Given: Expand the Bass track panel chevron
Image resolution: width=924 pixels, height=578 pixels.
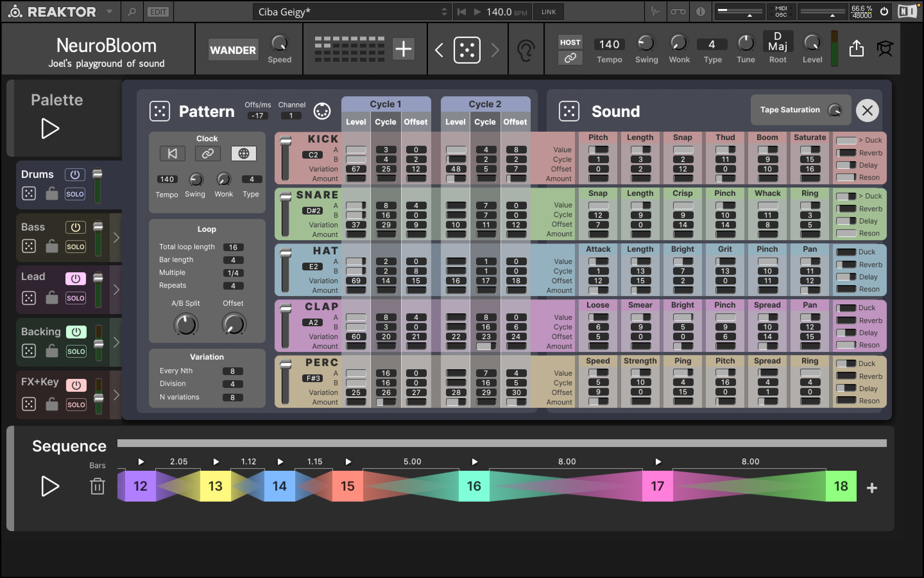Looking at the screenshot, I should click(116, 237).
